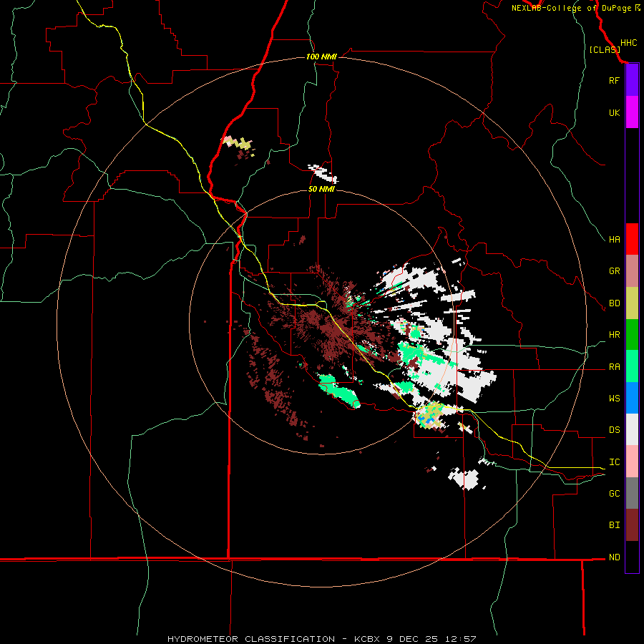Viewport: 644px width, 644px height.
Task: Pick the mint green RA legend swatch
Action: click(x=632, y=366)
